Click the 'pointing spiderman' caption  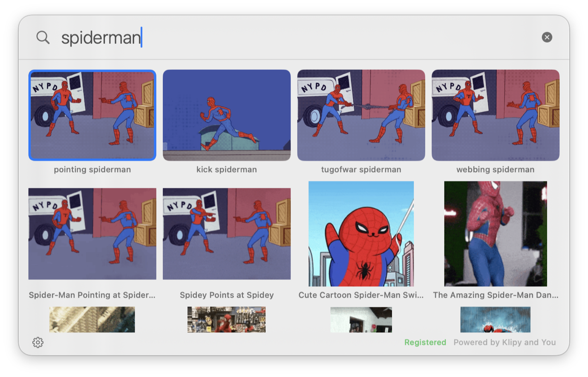point(92,170)
